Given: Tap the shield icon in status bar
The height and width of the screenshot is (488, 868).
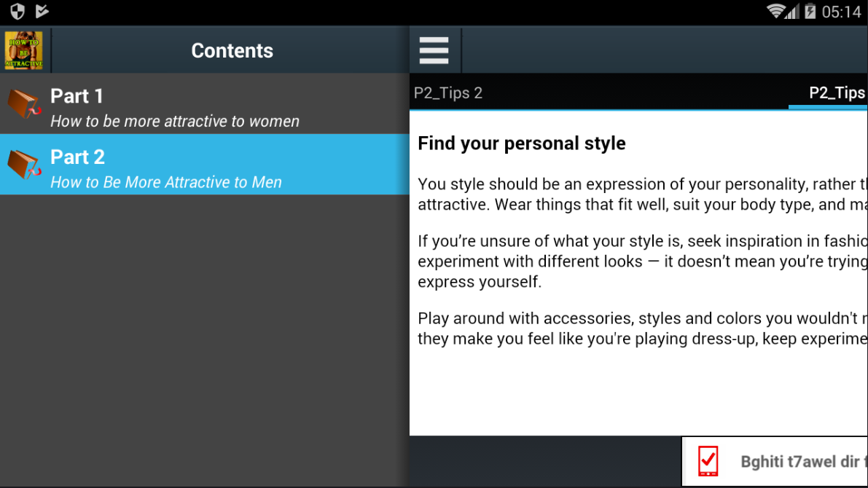Looking at the screenshot, I should pos(17,11).
